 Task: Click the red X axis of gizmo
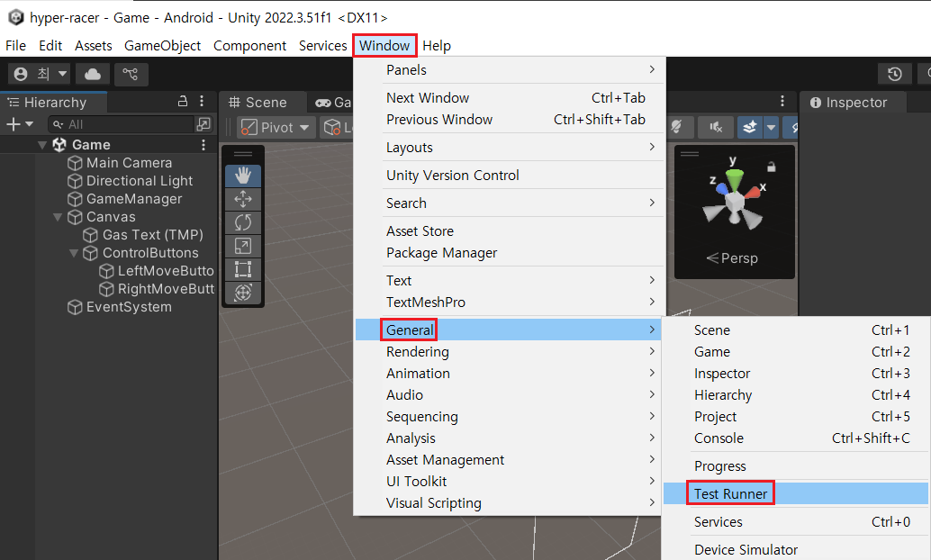pyautogui.click(x=753, y=192)
